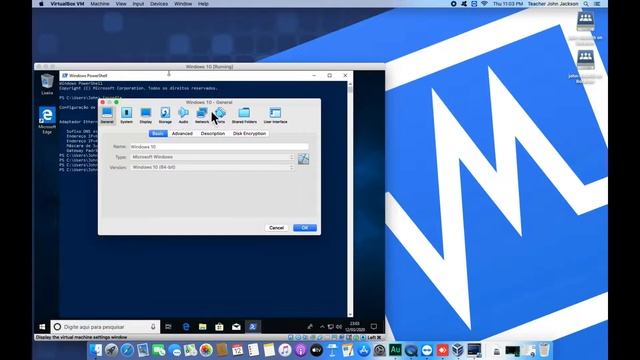Screen dimensions: 640x360
Task: Open System settings category
Action: (127, 115)
